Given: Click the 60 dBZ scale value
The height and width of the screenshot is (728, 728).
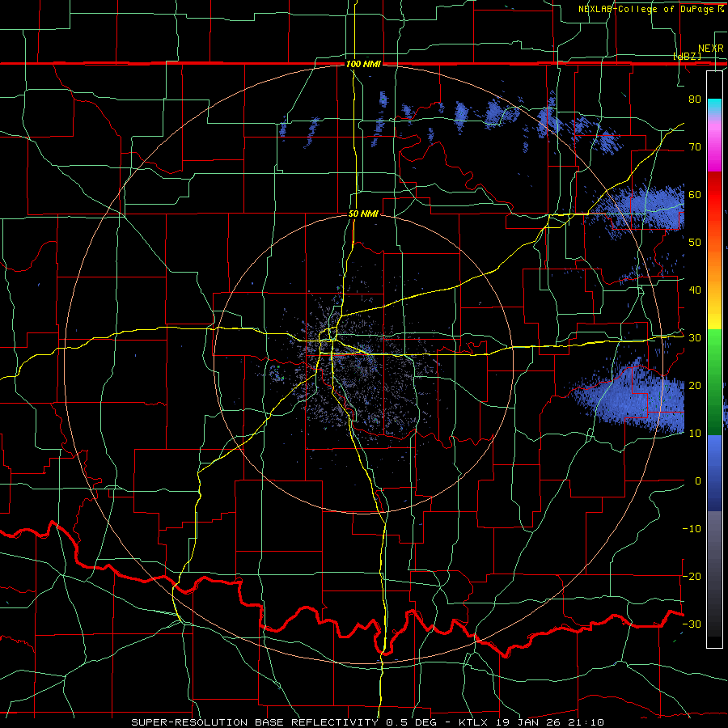Looking at the screenshot, I should pyautogui.click(x=695, y=194).
